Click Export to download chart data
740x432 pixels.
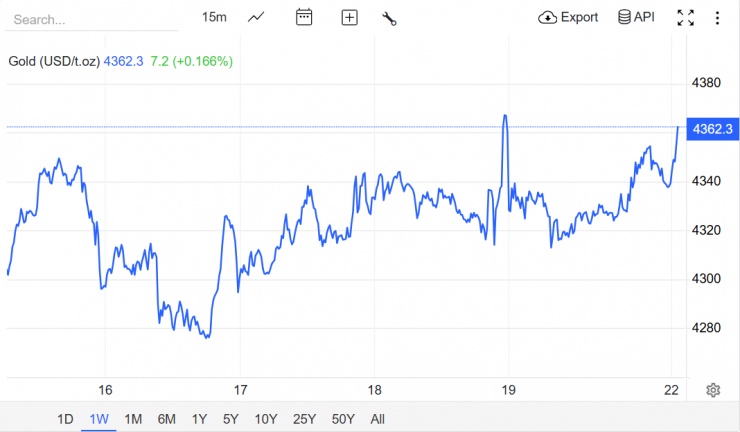pyautogui.click(x=568, y=17)
